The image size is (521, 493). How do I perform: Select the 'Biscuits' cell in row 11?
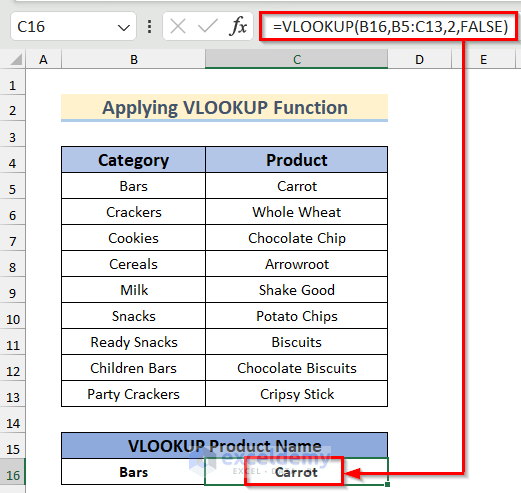coord(297,342)
